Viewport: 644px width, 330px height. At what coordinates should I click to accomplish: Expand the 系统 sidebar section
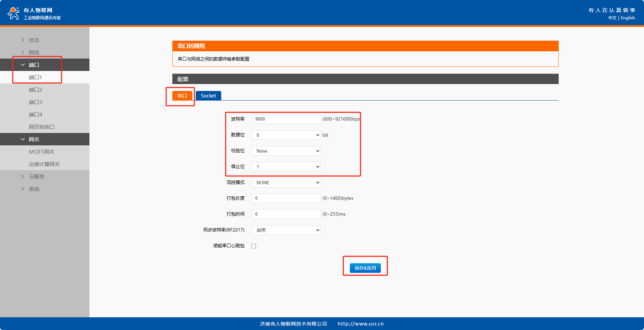[34, 189]
